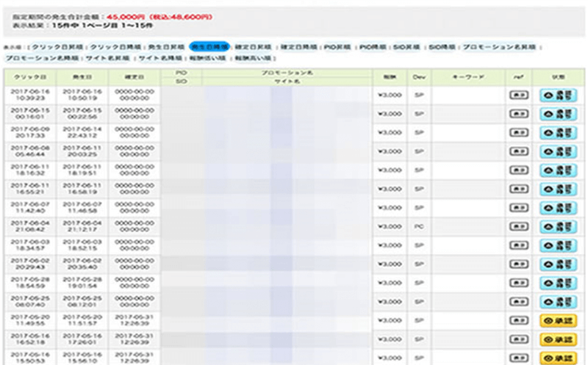This screenshot has height=365, width=588.
Task: Click the ¥3,000 reward cell in the first row
Action: [x=389, y=95]
